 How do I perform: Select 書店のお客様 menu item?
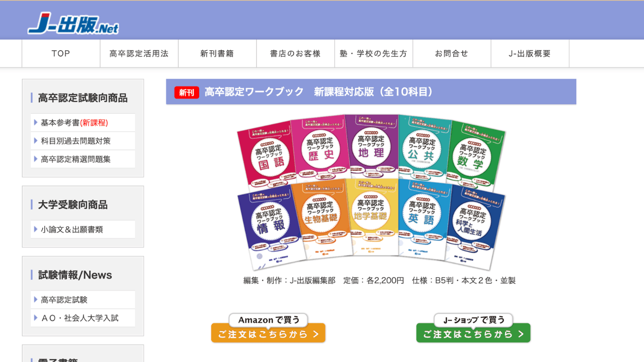[295, 53]
